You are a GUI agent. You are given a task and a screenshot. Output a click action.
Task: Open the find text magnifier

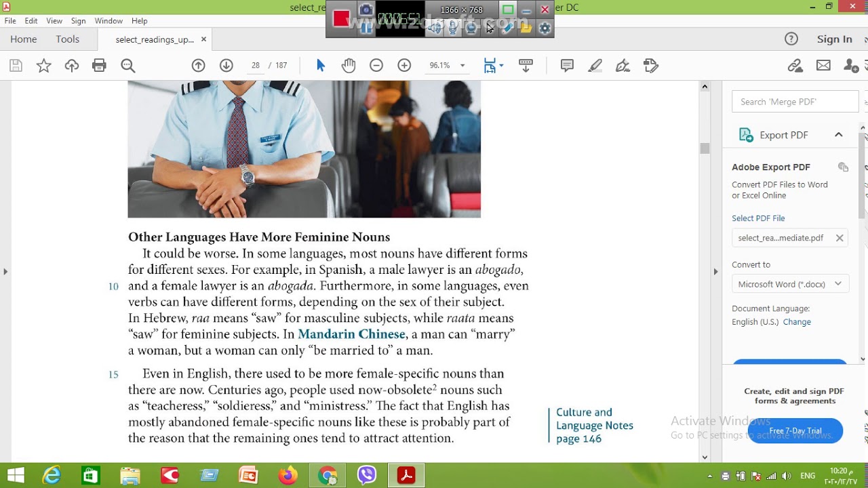127,66
